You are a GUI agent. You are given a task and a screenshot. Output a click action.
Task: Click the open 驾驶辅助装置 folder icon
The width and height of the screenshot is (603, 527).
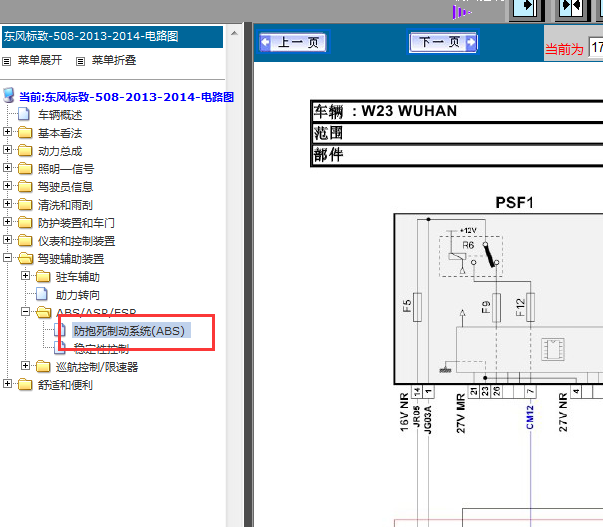click(x=25, y=258)
